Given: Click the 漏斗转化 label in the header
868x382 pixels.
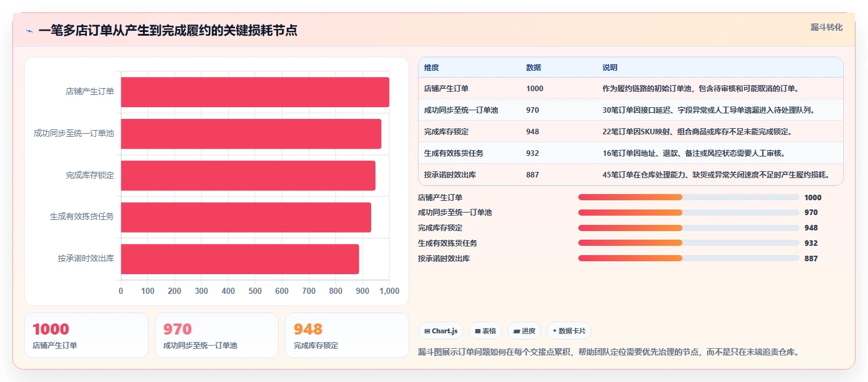Looking at the screenshot, I should 826,27.
